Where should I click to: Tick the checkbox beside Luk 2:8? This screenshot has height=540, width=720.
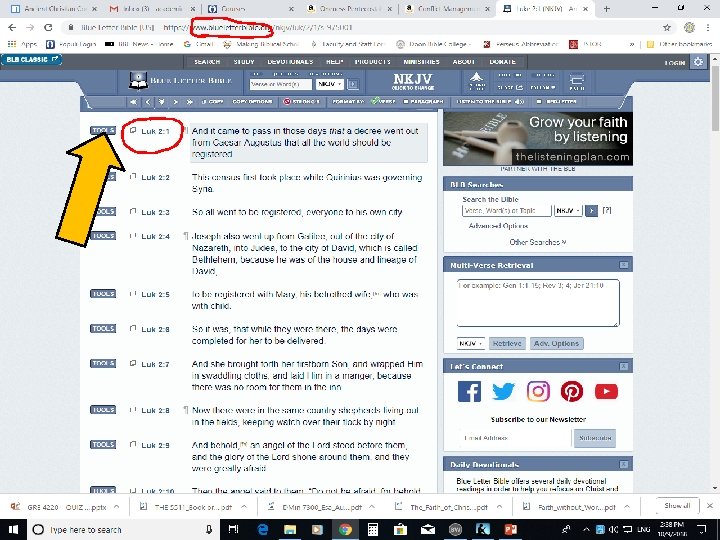coord(133,410)
